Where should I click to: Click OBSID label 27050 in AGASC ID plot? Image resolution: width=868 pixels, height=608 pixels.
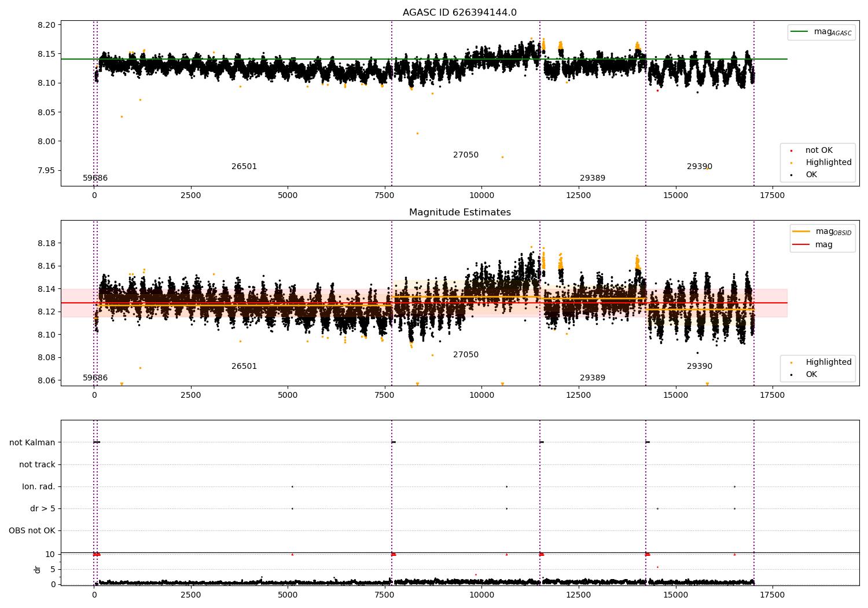point(466,155)
